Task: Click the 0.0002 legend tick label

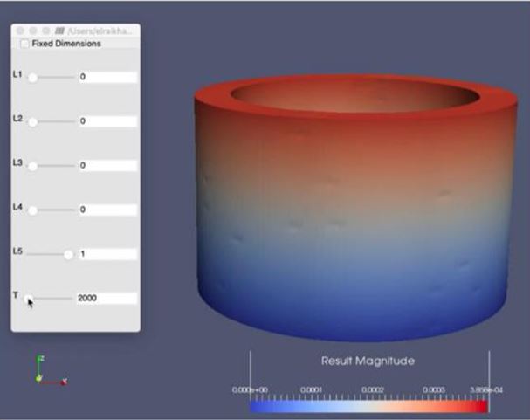Action: [373, 390]
